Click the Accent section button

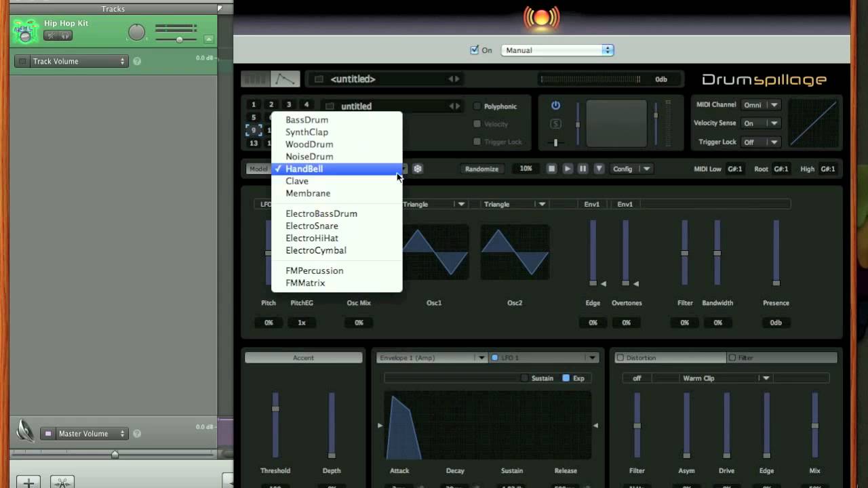pyautogui.click(x=303, y=358)
